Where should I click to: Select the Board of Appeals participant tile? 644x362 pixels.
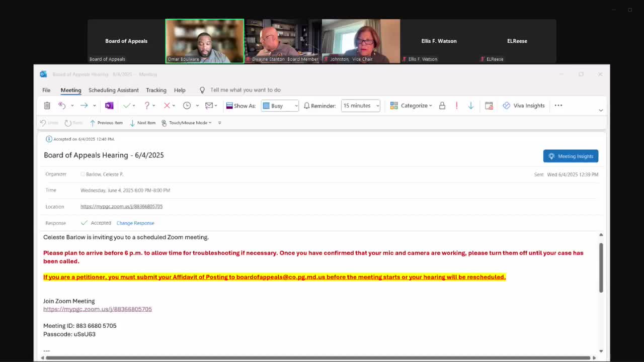tap(126, 41)
